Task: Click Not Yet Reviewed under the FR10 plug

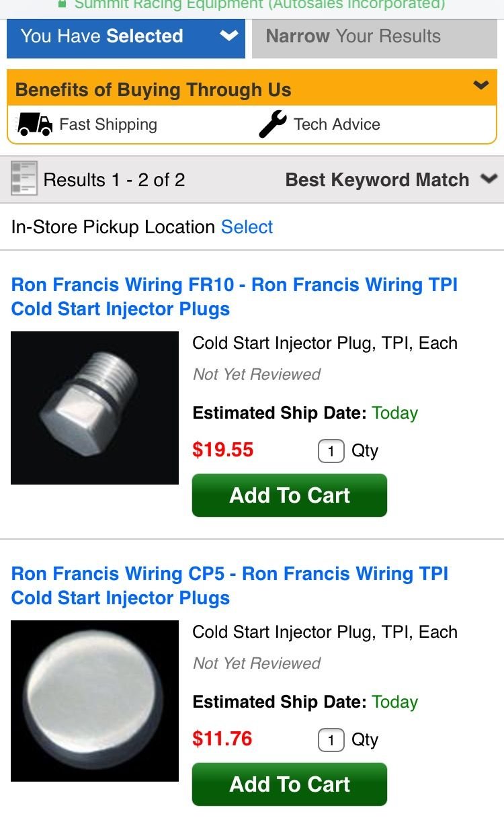Action: tap(257, 374)
